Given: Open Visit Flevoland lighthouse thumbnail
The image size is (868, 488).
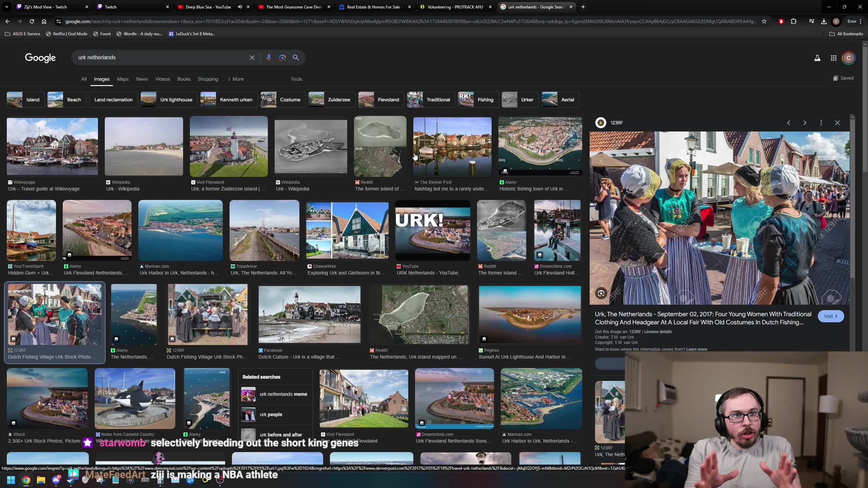Looking at the screenshot, I should coord(229,146).
